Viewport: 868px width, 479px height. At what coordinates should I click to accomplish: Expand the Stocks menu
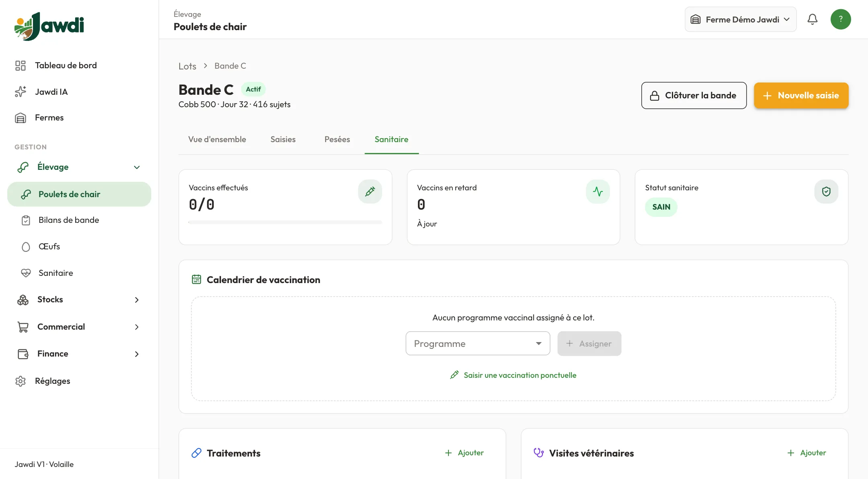79,300
